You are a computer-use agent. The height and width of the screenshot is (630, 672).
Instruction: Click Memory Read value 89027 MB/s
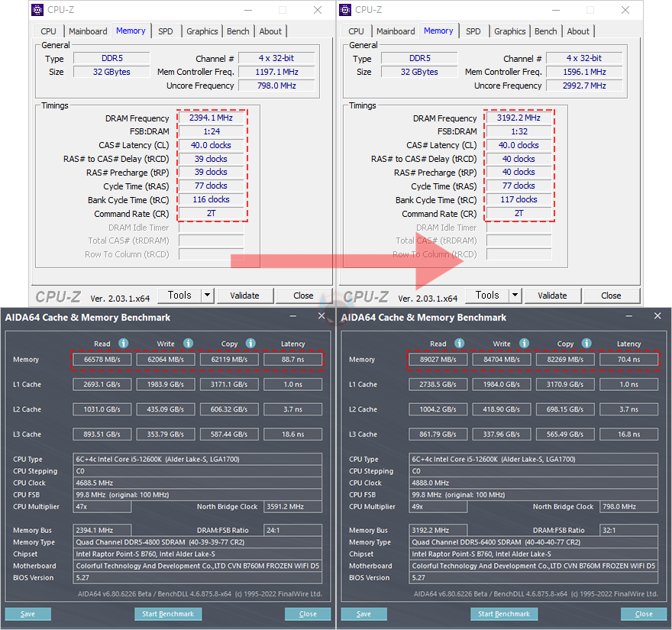coord(438,359)
